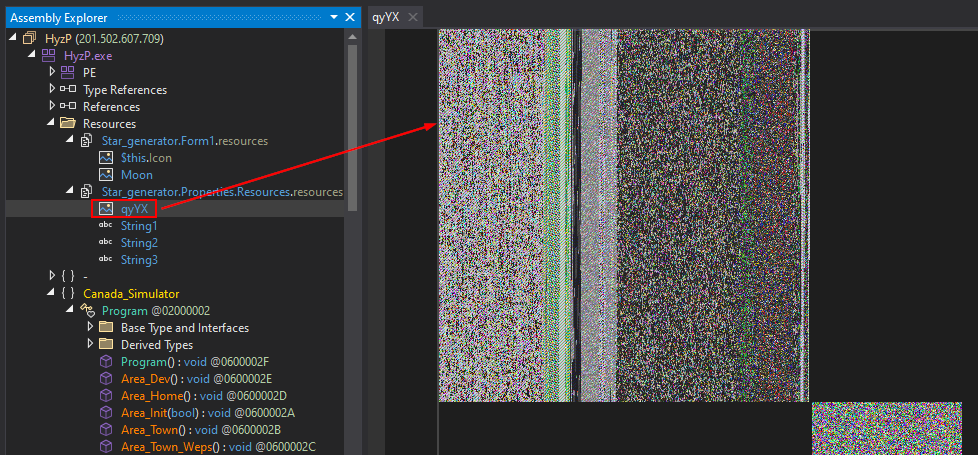978x455 pixels.
Task: Expand the Type References node
Action: pos(52,90)
